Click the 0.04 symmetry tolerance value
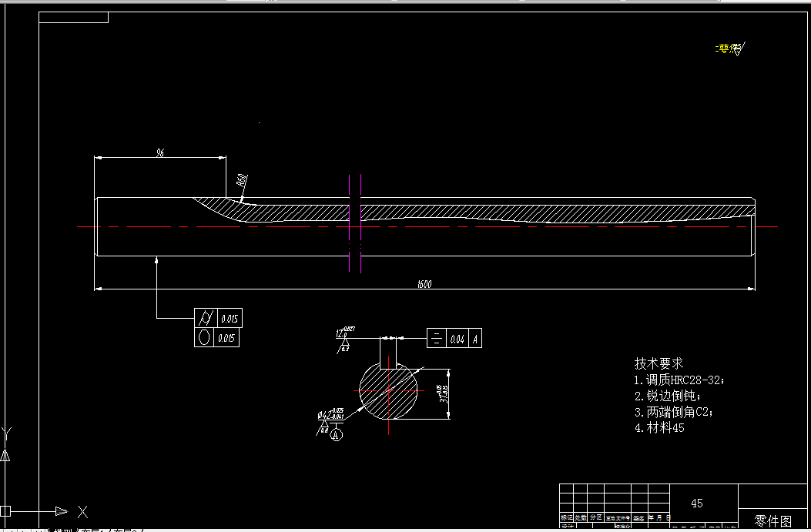 click(x=457, y=340)
